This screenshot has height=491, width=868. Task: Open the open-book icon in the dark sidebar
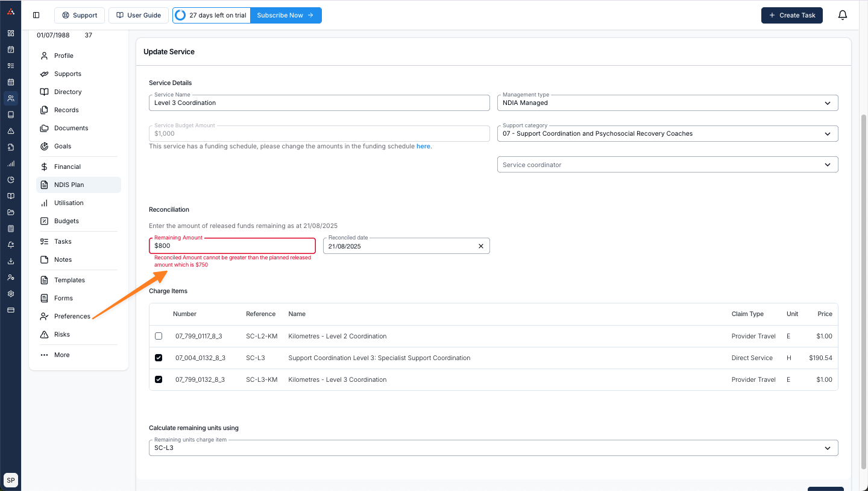click(11, 196)
